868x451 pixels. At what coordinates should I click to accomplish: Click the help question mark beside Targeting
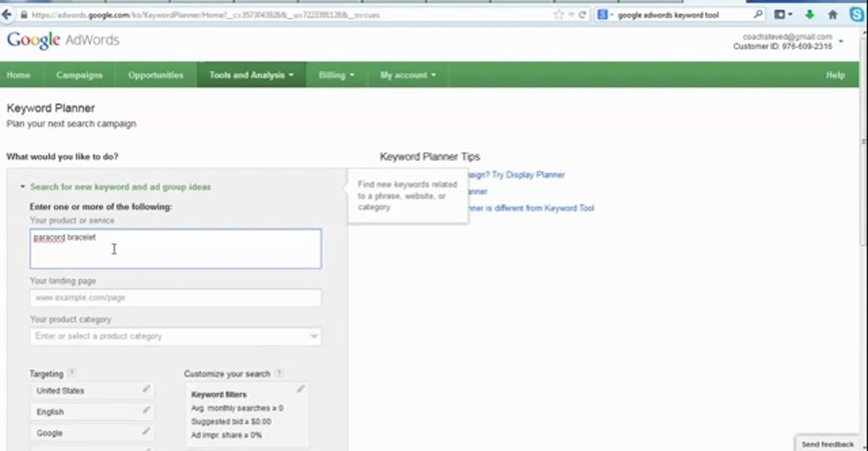click(71, 373)
